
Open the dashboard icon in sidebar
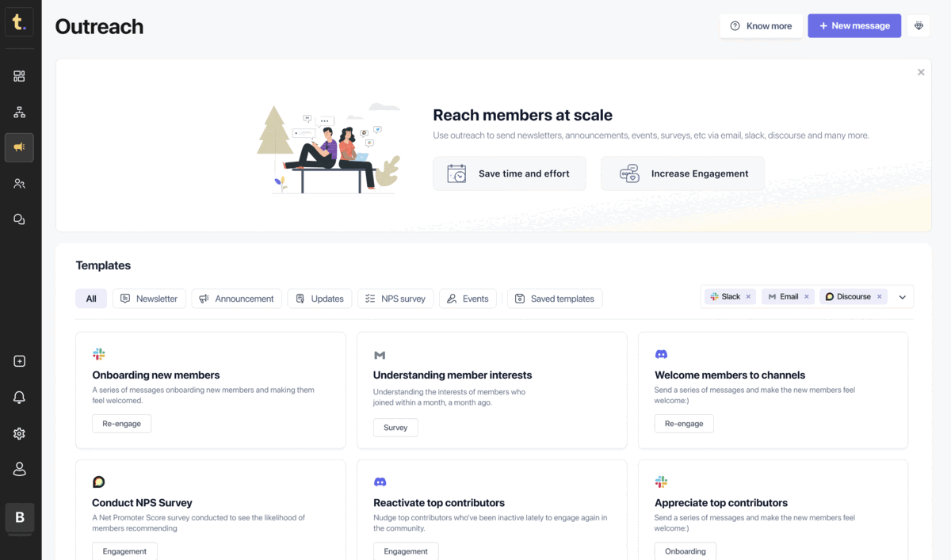[x=19, y=76]
